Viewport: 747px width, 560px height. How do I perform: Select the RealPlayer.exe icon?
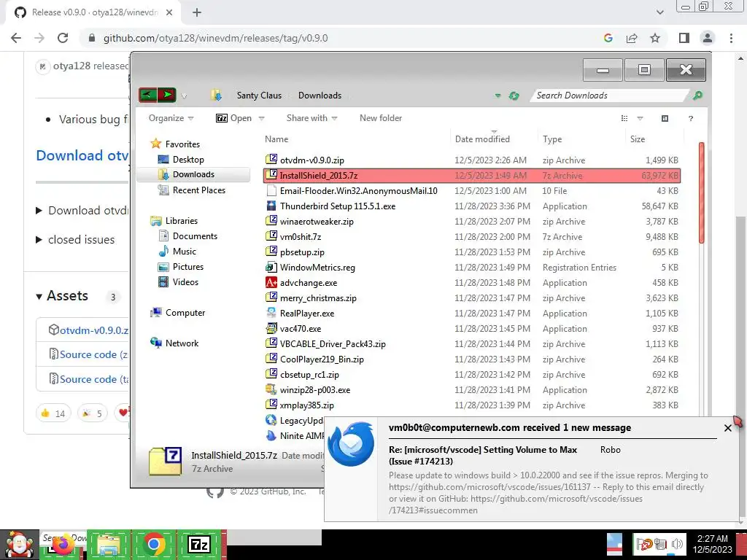(x=271, y=313)
